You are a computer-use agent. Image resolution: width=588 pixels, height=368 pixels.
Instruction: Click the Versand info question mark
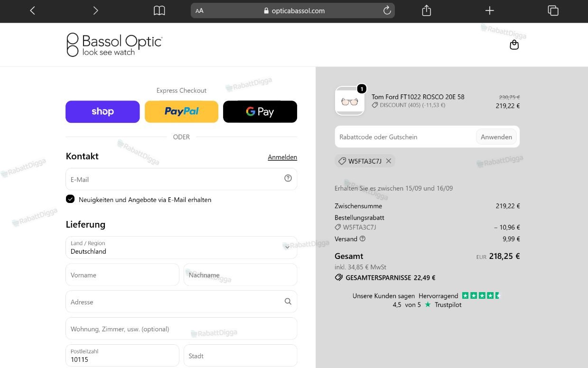363,239
